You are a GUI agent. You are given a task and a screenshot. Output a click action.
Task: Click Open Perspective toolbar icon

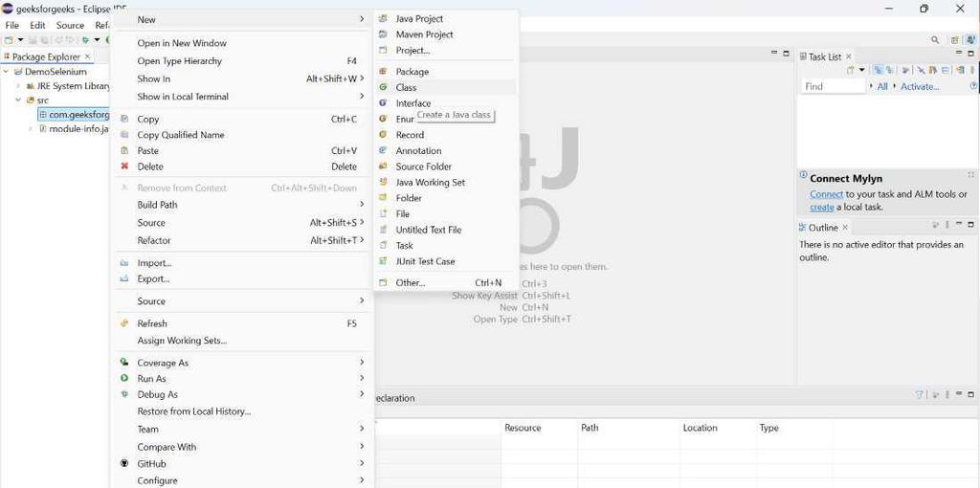click(x=955, y=40)
